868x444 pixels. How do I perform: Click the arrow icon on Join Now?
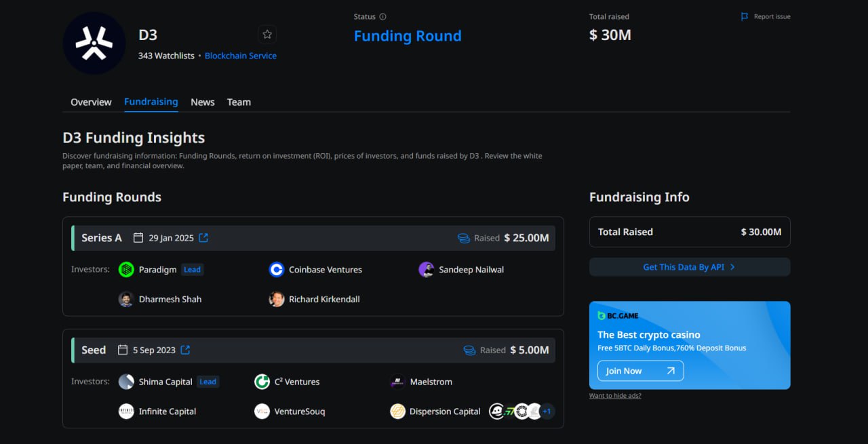point(671,371)
